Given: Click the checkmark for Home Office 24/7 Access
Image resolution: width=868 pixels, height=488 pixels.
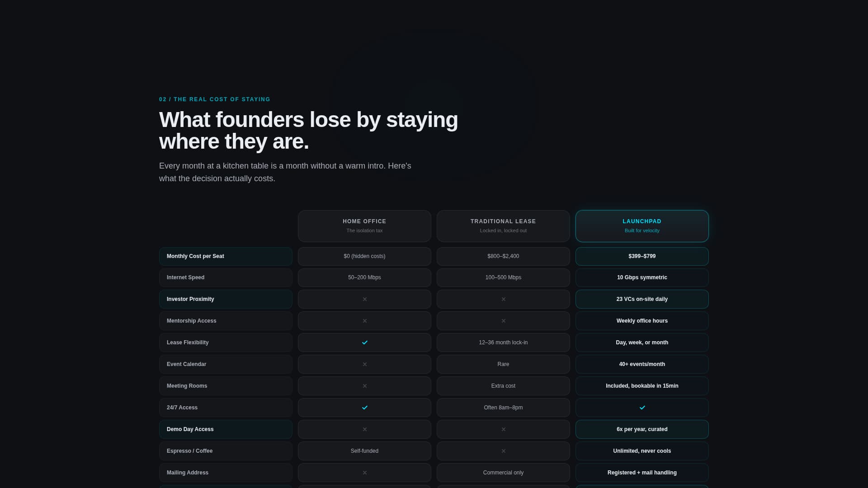Looking at the screenshot, I should pyautogui.click(x=364, y=408).
